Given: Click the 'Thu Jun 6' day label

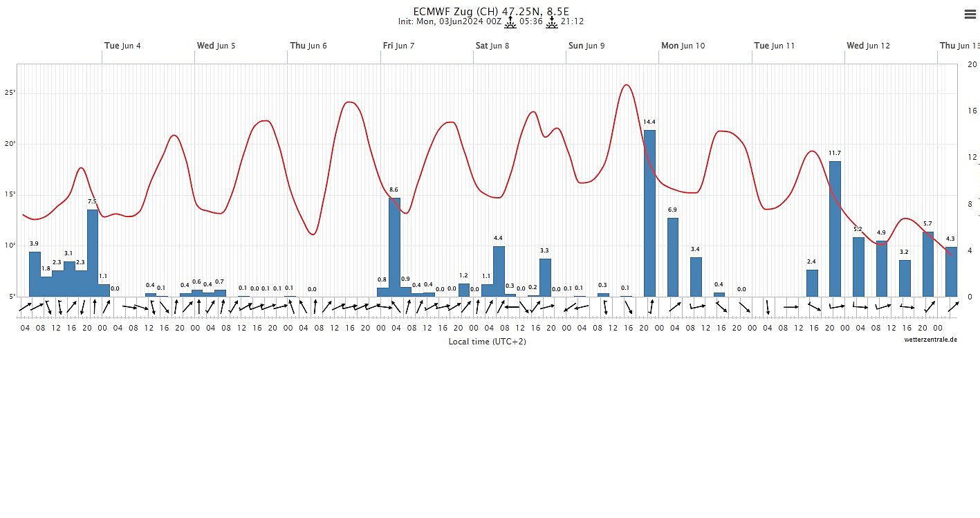Looking at the screenshot, I should pos(308,46).
